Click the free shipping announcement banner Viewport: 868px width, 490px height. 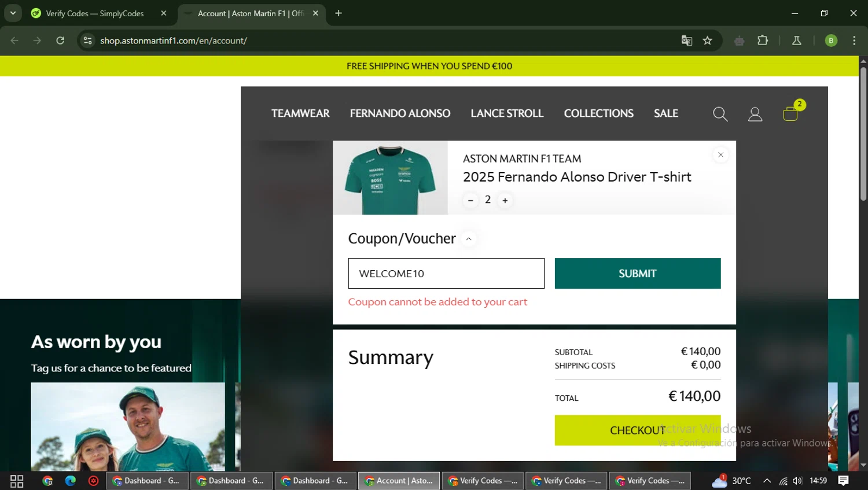(429, 66)
